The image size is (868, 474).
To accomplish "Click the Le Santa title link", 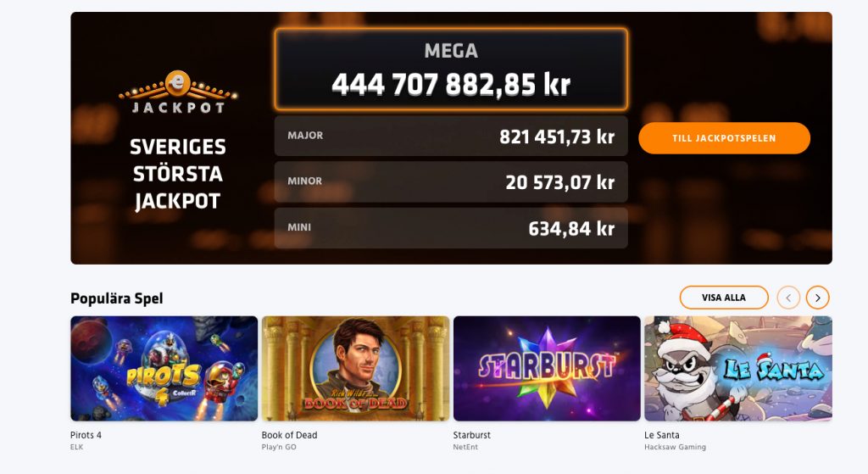I will click(662, 435).
